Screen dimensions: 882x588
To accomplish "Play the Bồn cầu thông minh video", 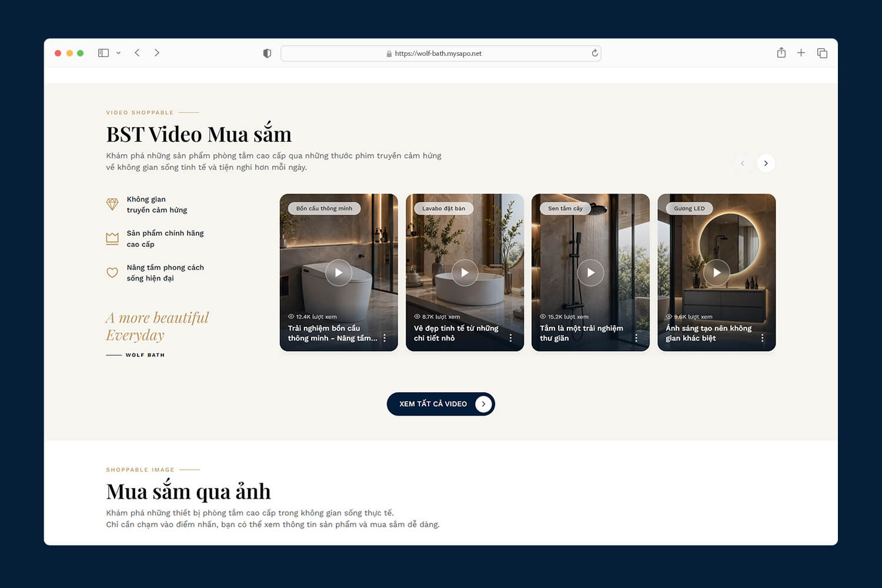I will click(339, 273).
